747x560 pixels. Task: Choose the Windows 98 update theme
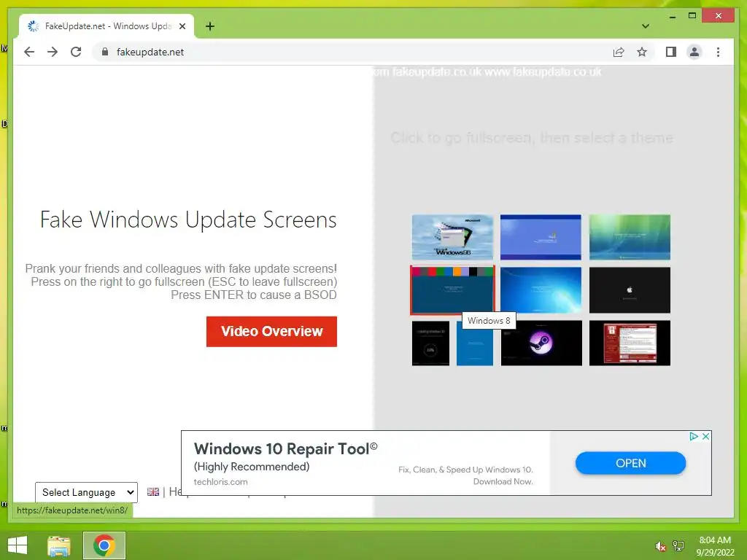pyautogui.click(x=452, y=237)
